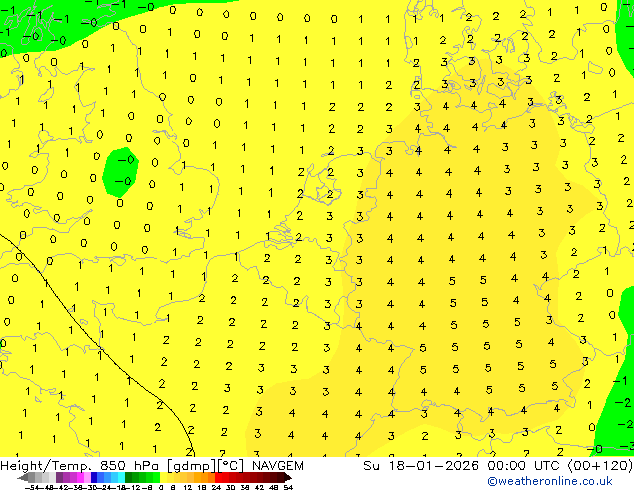Select the dark blue -30°C legend swatch

(x=94, y=478)
